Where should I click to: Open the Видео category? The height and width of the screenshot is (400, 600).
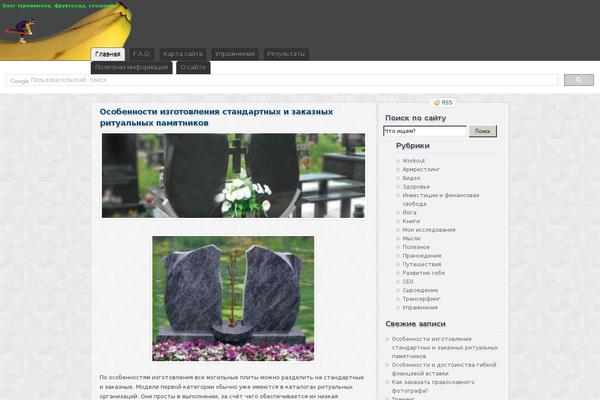pyautogui.click(x=411, y=178)
